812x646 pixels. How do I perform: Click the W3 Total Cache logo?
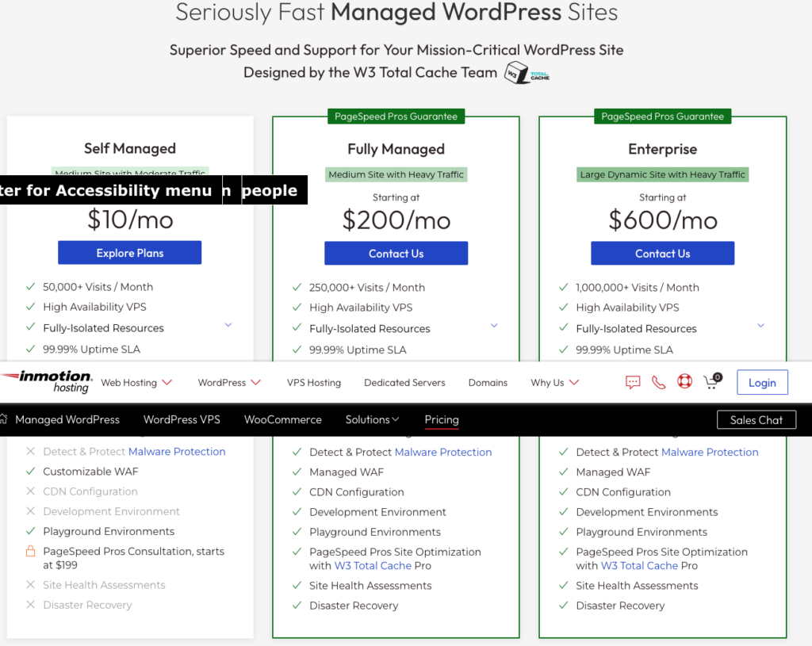pos(527,72)
